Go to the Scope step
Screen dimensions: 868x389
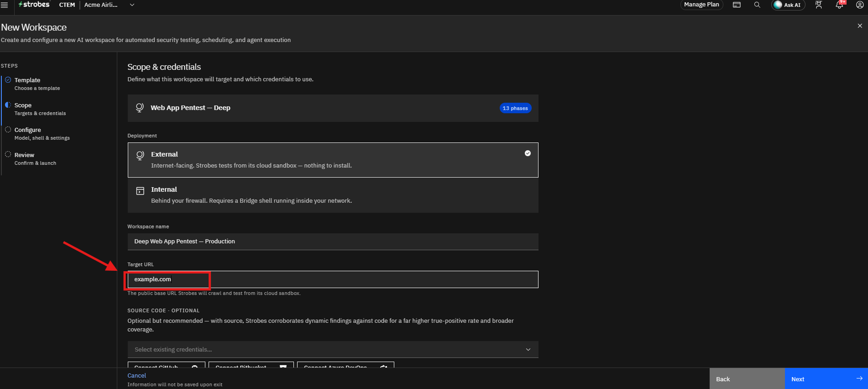40,109
